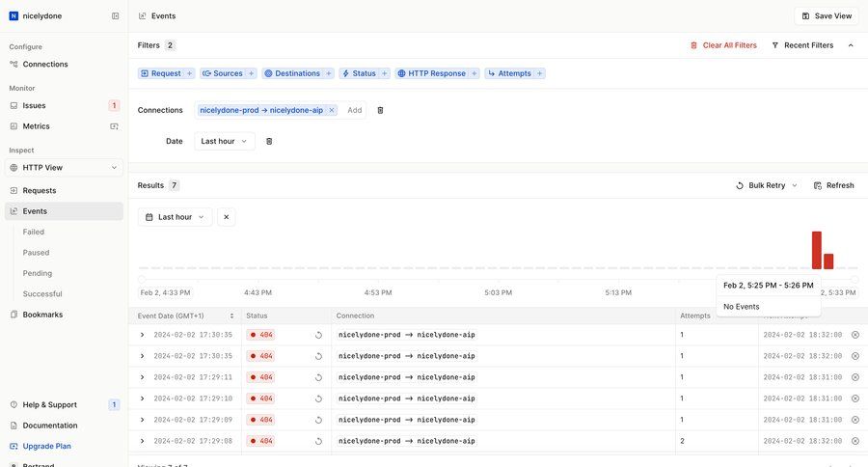This screenshot has height=467, width=868.
Task: Click the Attempts column header
Action: point(695,316)
